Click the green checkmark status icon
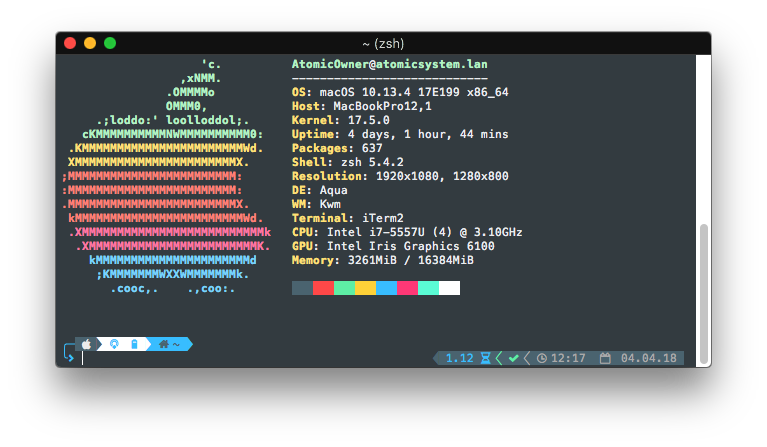767x447 pixels. click(514, 358)
